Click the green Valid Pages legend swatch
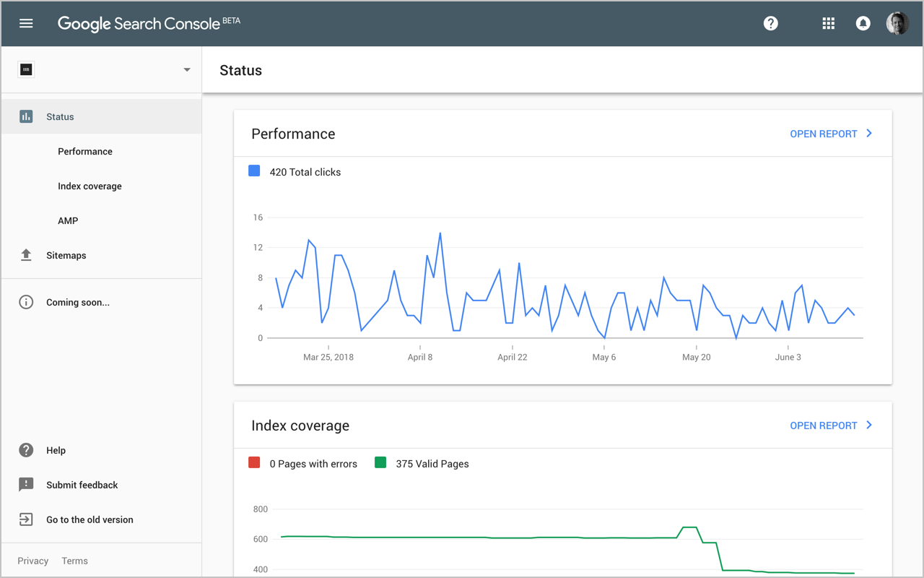924x578 pixels. 380,463
